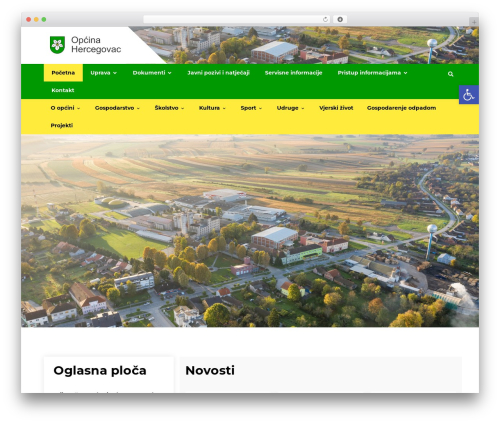500x423 pixels.
Task: Click the Oglasna ploča heading
Action: [100, 370]
